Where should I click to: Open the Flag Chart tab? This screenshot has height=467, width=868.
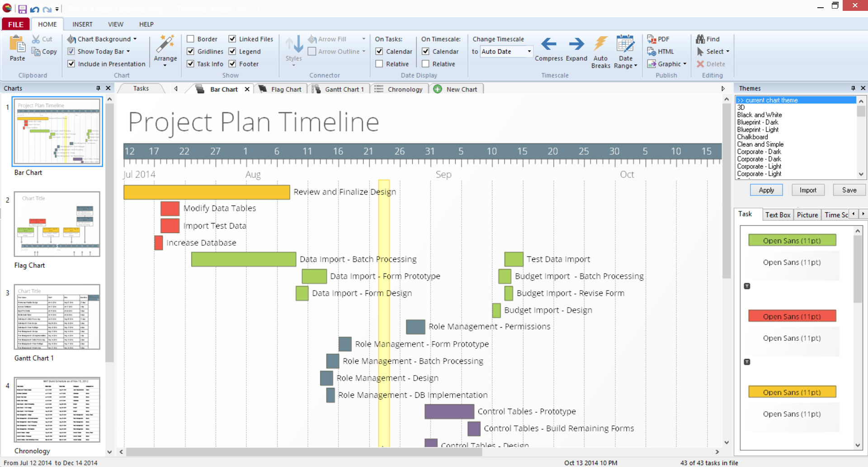pyautogui.click(x=286, y=89)
